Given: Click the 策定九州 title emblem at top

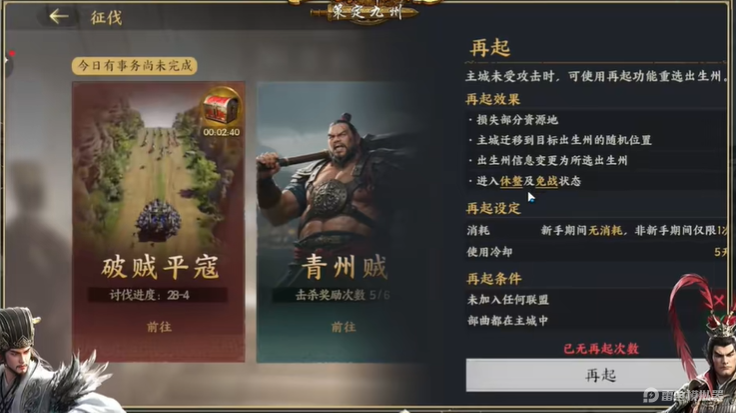Looking at the screenshot, I should coord(366,12).
